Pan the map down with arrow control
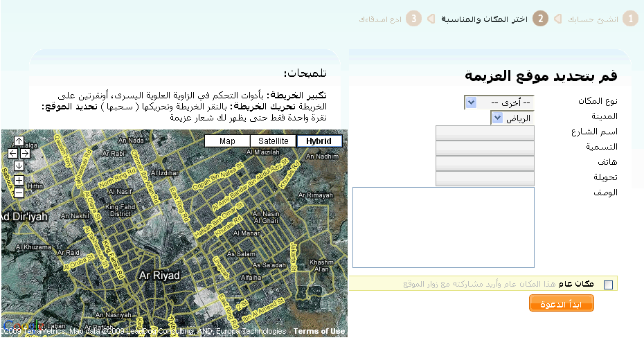 (x=19, y=165)
